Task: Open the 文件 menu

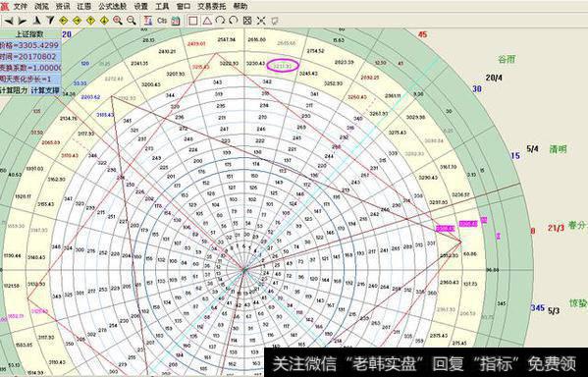Action: (21, 6)
